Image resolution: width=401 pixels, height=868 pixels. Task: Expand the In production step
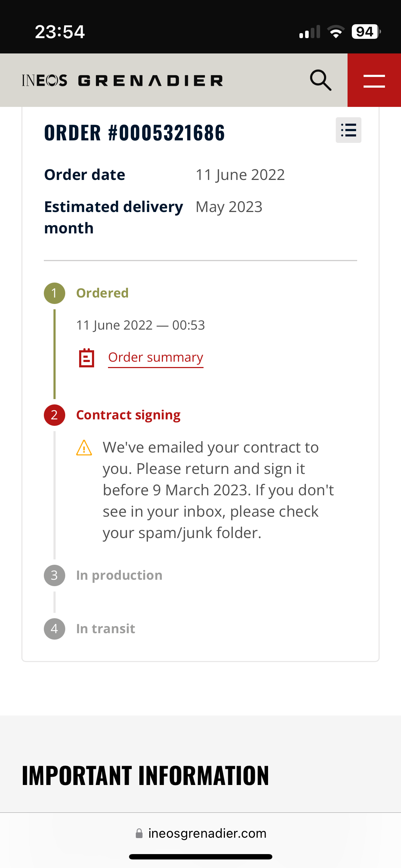[119, 575]
